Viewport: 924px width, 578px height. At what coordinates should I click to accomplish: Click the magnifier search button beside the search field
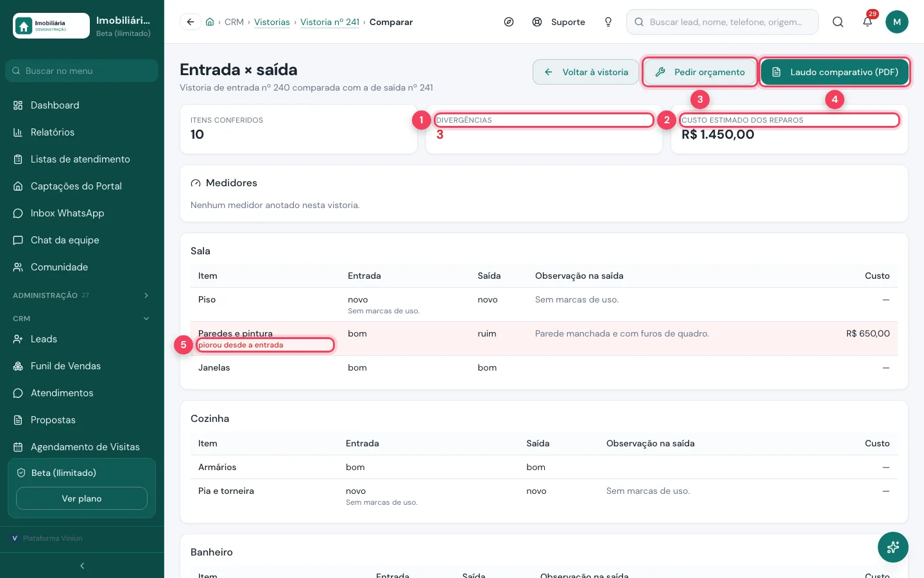click(838, 22)
